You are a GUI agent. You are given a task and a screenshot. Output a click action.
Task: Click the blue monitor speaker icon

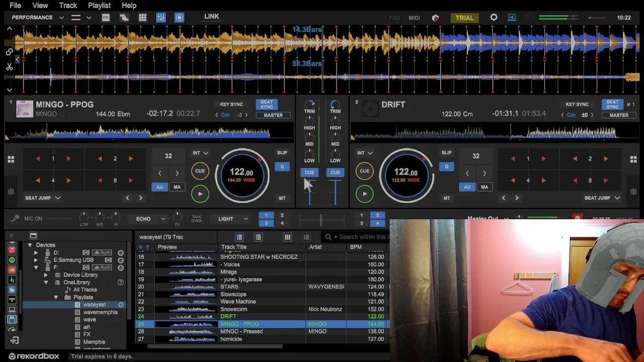[512, 18]
